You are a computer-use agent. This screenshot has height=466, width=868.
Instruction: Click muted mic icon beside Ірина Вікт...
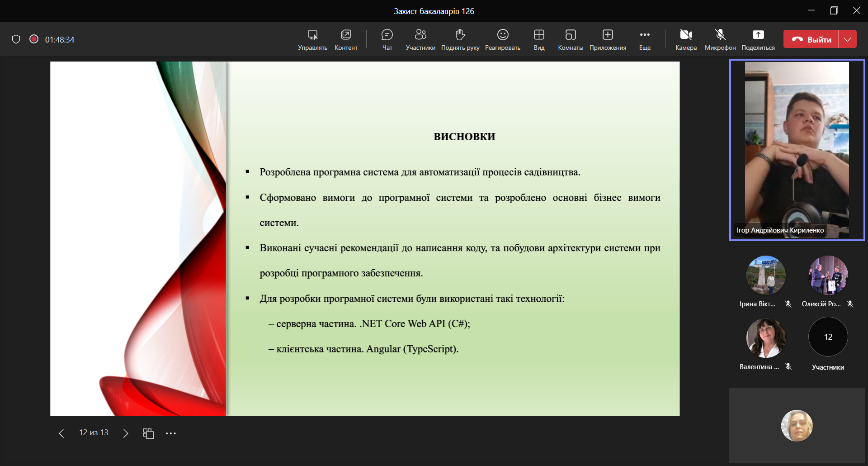pyautogui.click(x=788, y=304)
